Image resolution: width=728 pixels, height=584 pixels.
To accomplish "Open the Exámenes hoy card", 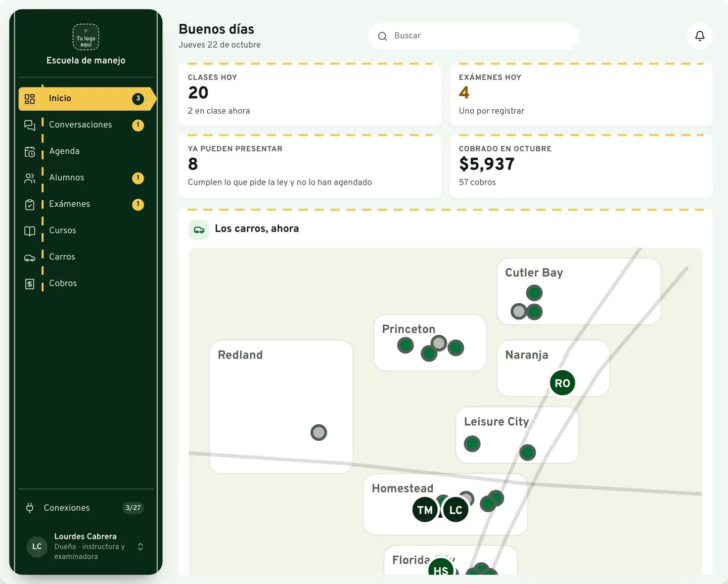I will (581, 95).
